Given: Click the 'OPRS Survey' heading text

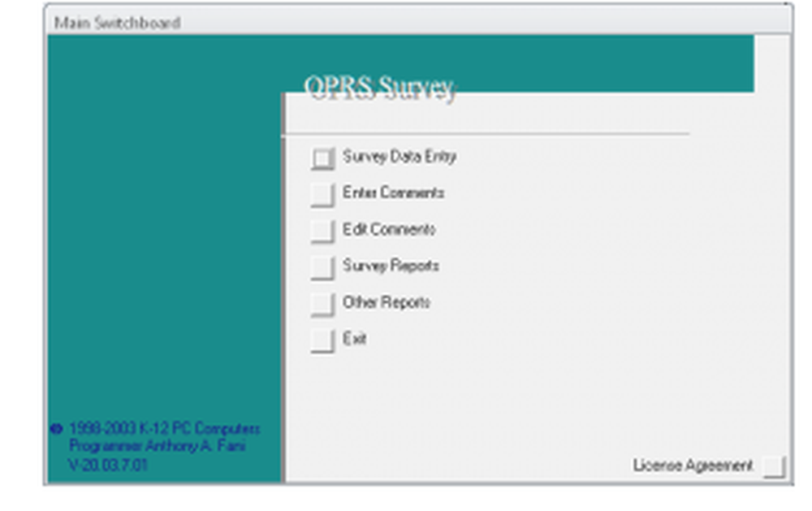Looking at the screenshot, I should tap(380, 88).
